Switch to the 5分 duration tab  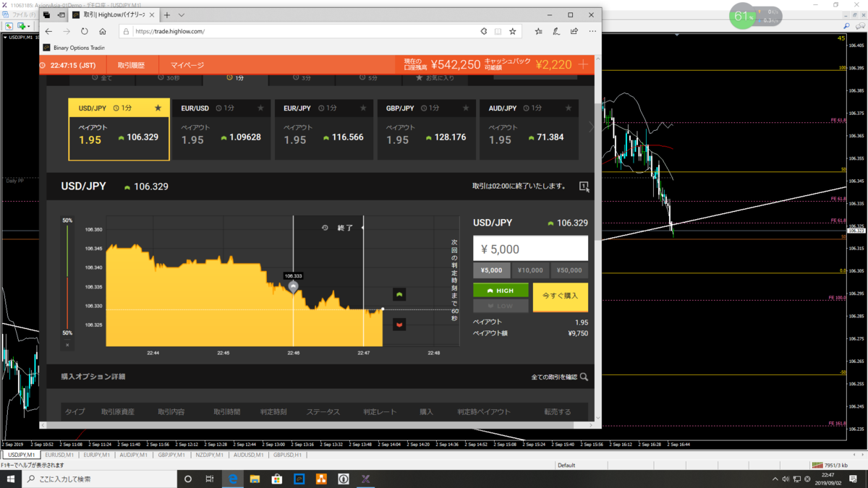(x=367, y=78)
